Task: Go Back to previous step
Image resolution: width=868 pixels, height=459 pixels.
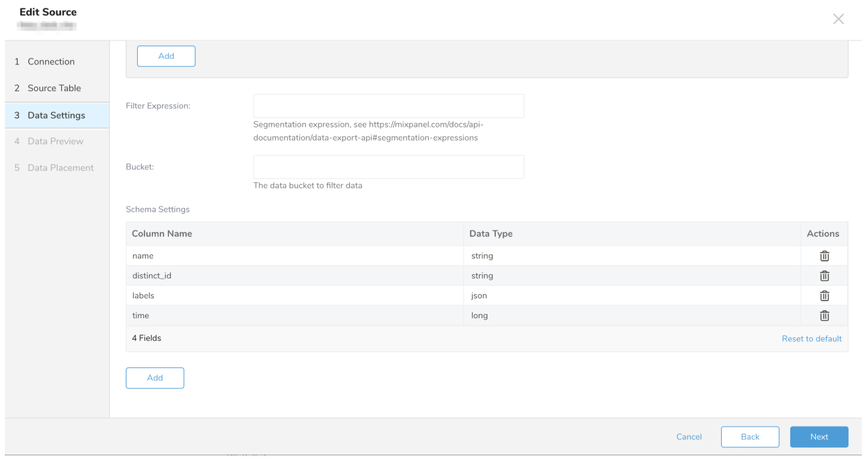Action: [x=749, y=437]
